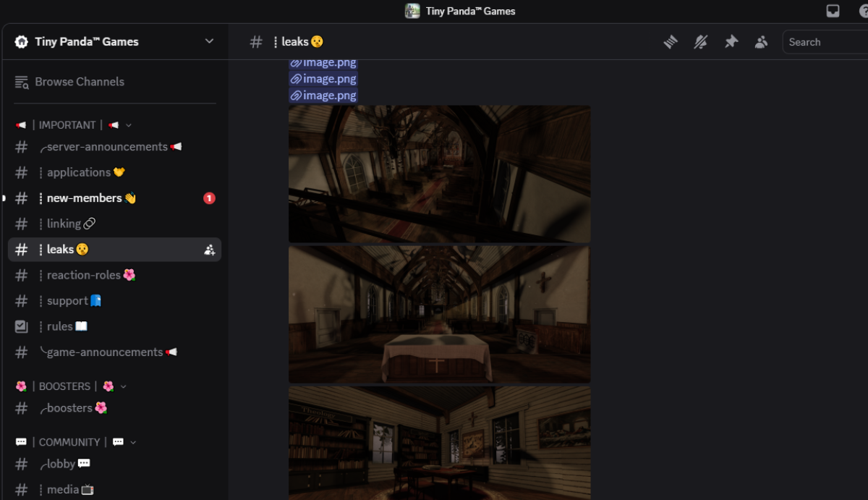
Task: Open the Inbox icon in title bar
Action: tap(833, 11)
